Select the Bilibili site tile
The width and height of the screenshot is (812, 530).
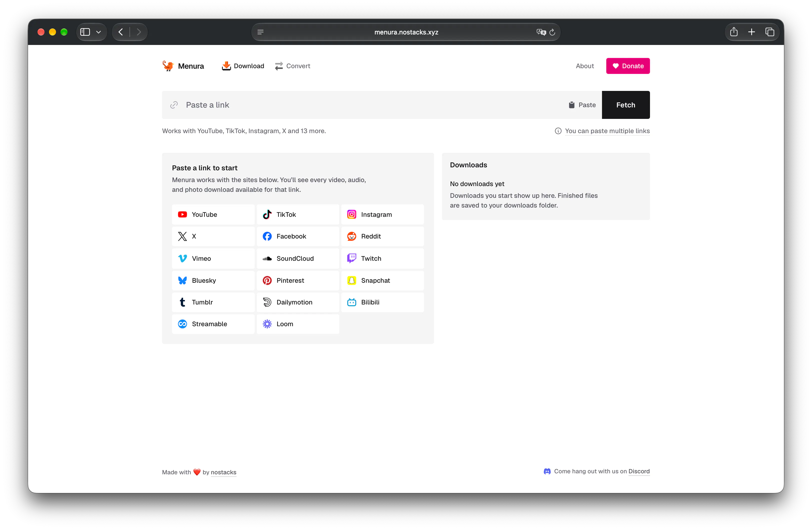[382, 302]
